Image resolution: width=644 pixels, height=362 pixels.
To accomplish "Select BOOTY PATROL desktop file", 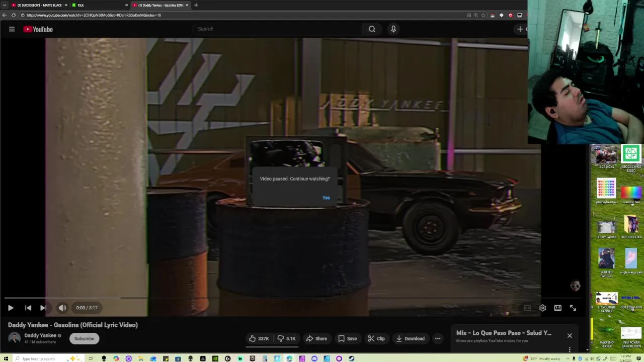I will tap(606, 229).
